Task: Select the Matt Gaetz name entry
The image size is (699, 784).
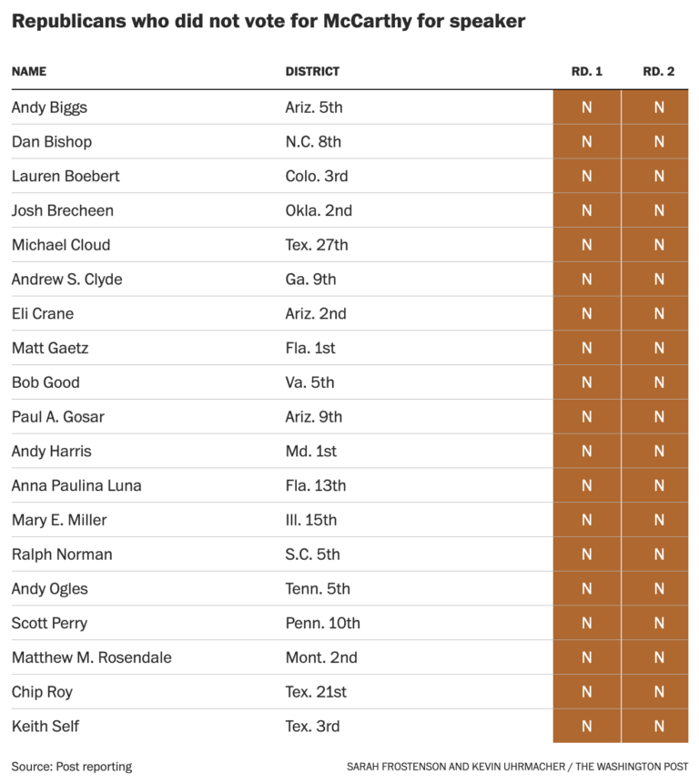Action: [50, 348]
